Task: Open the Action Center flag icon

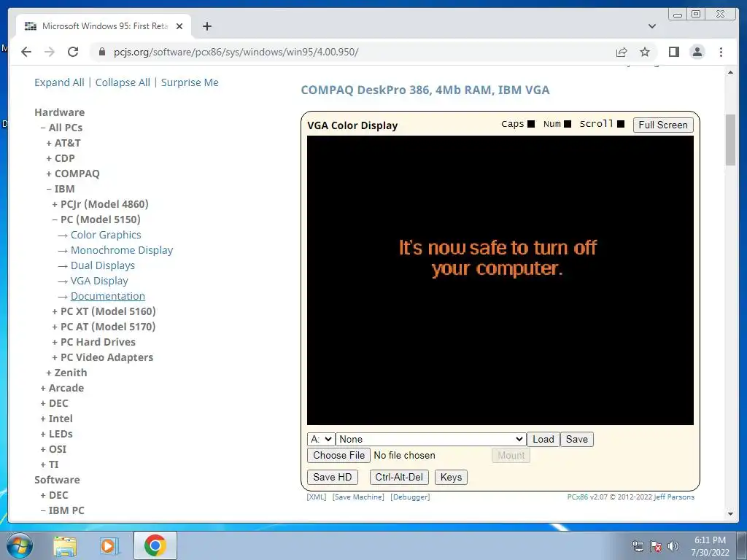Action: click(x=656, y=546)
